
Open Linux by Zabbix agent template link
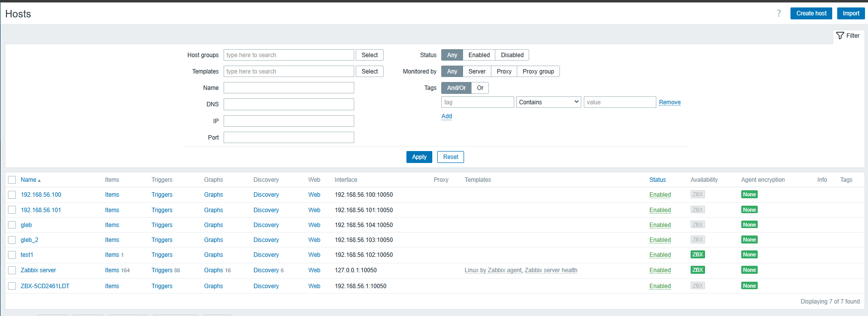pyautogui.click(x=493, y=270)
